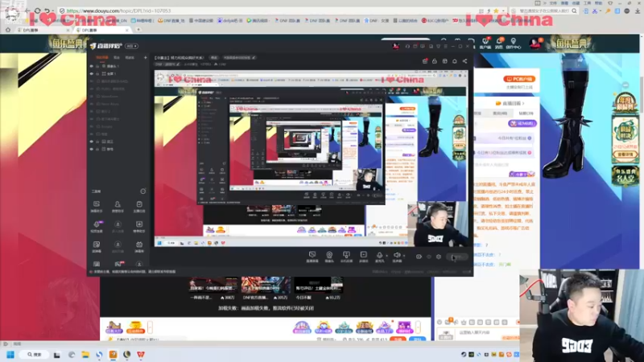Click grid layout icon above the preview
Image resolution: width=644 pixels, height=362 pixels.
pyautogui.click(x=445, y=61)
